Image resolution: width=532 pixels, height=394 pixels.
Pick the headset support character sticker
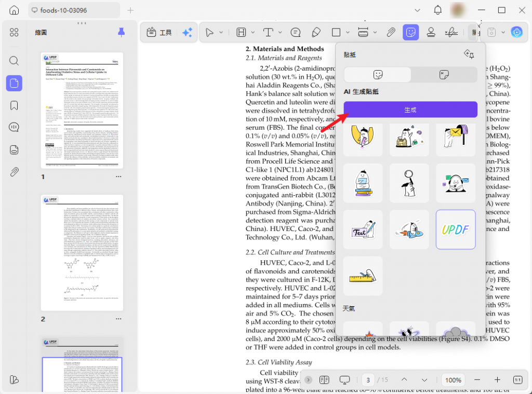point(456,183)
